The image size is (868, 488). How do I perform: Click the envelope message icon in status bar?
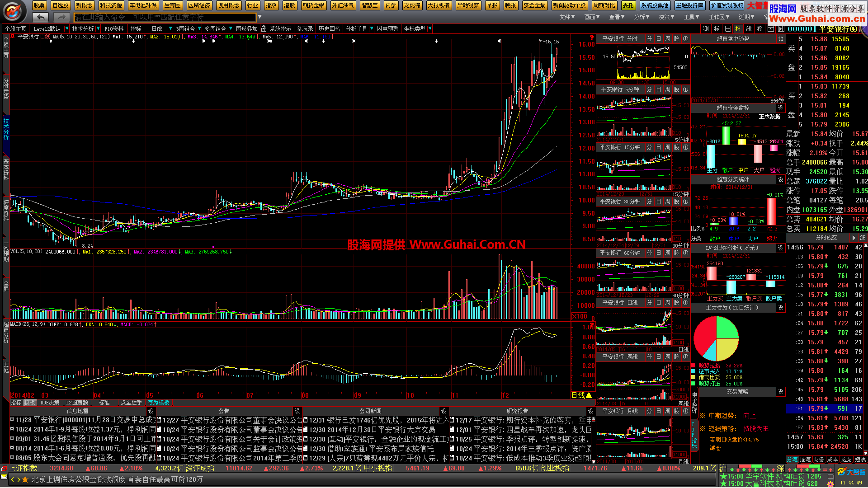(4, 477)
